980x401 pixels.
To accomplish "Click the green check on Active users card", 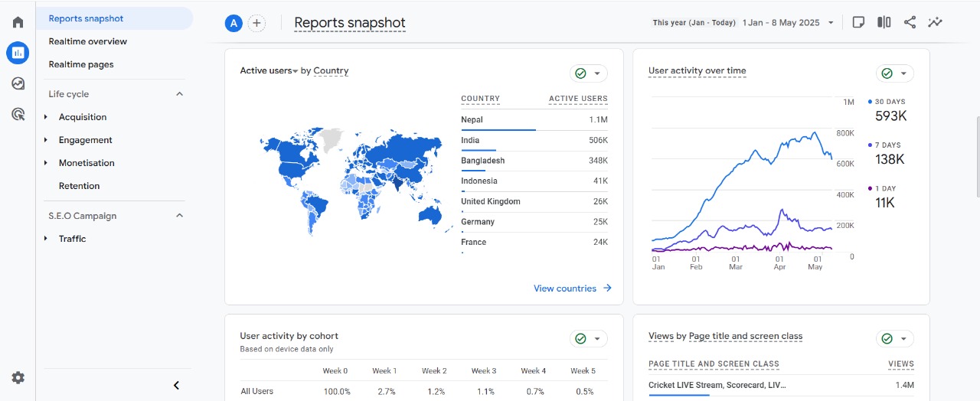I will (581, 73).
